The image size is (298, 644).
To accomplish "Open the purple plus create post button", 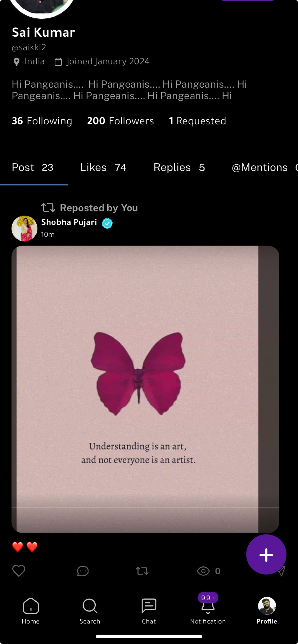I will [266, 555].
